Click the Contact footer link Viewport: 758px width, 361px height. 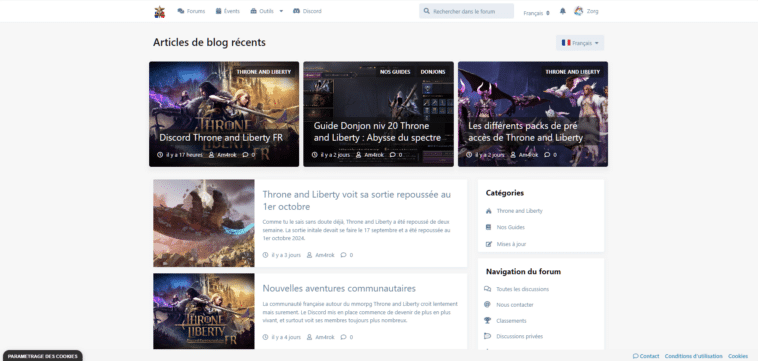pyautogui.click(x=646, y=356)
